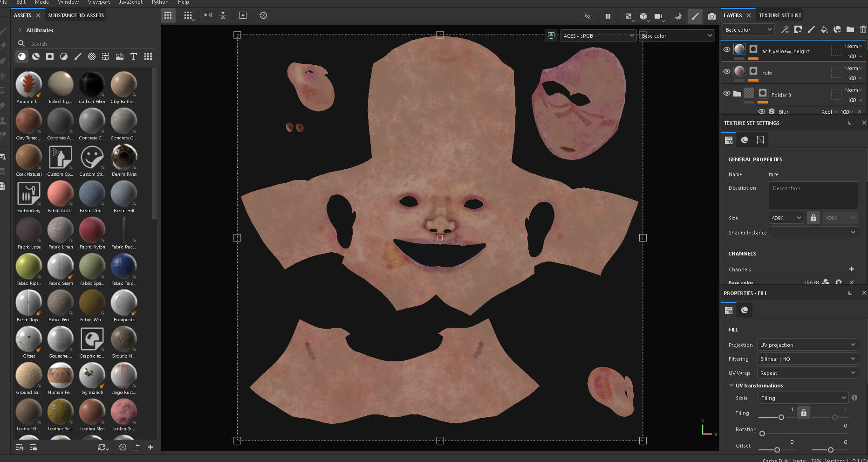This screenshot has height=462, width=868.
Task: Toggle the tiling lock button
Action: click(804, 413)
